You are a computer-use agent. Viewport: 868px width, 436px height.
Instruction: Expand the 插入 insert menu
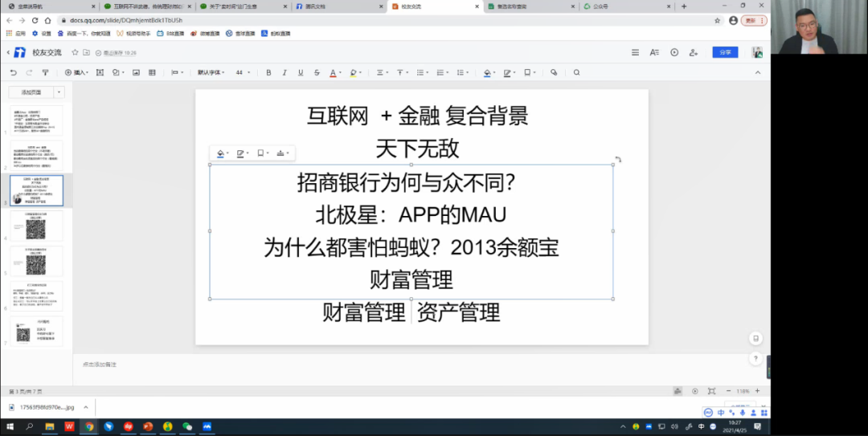point(77,72)
